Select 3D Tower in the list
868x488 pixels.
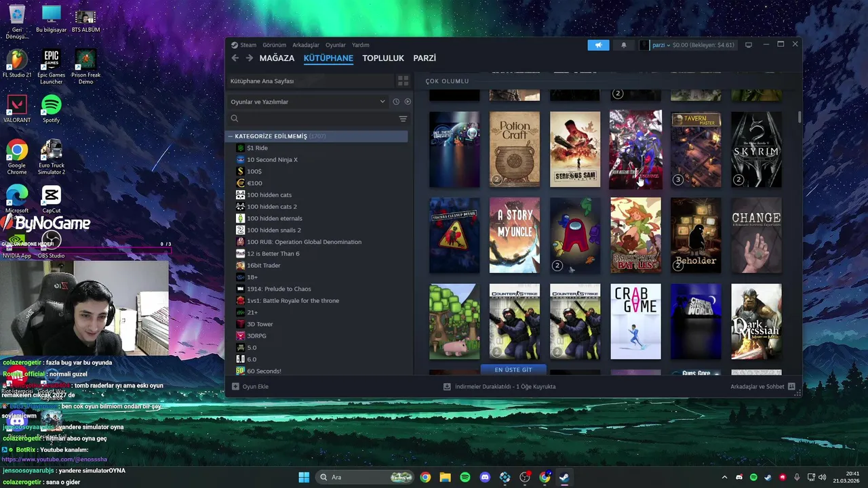coord(260,324)
